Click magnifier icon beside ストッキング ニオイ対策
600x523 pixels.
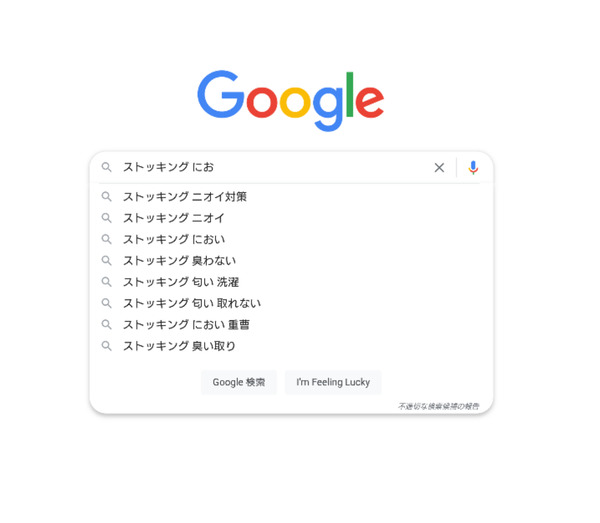pos(106,197)
